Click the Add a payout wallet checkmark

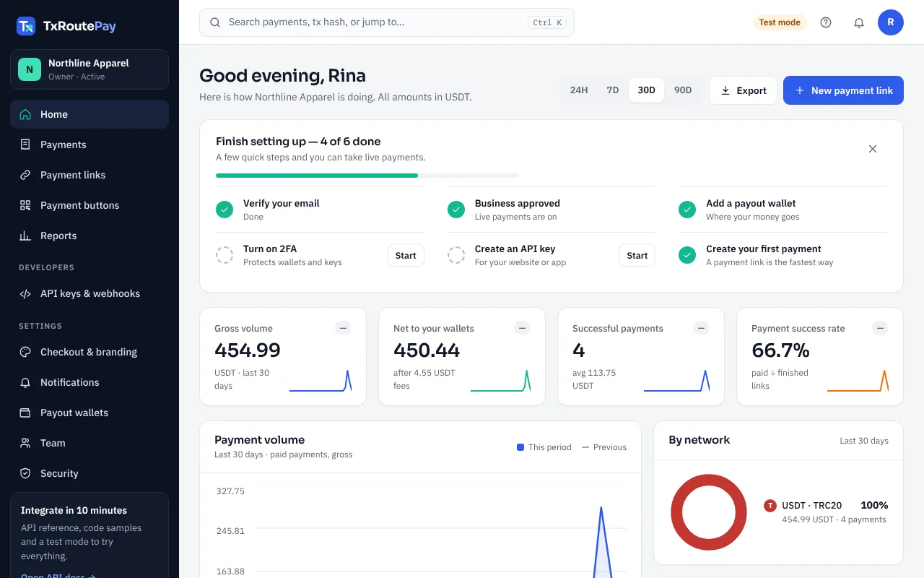687,210
